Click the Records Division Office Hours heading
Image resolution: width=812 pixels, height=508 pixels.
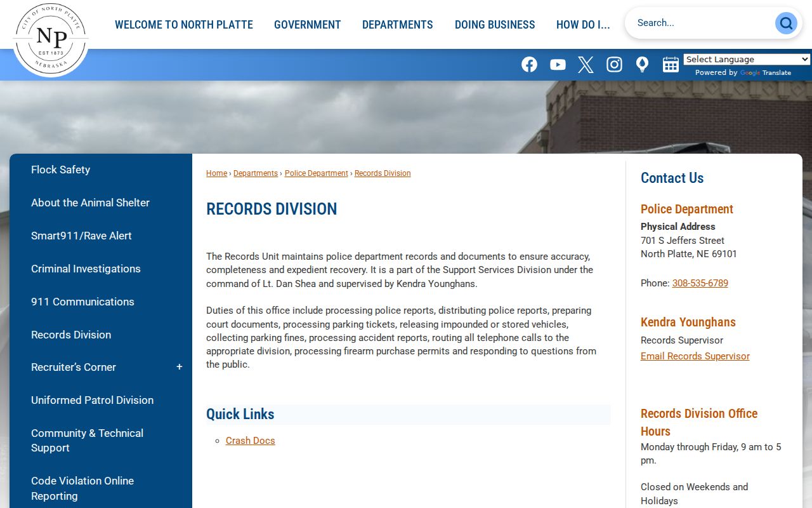pos(699,422)
